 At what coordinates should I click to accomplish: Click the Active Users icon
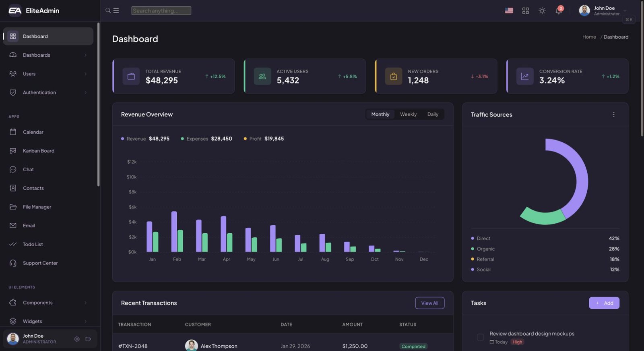(x=262, y=76)
